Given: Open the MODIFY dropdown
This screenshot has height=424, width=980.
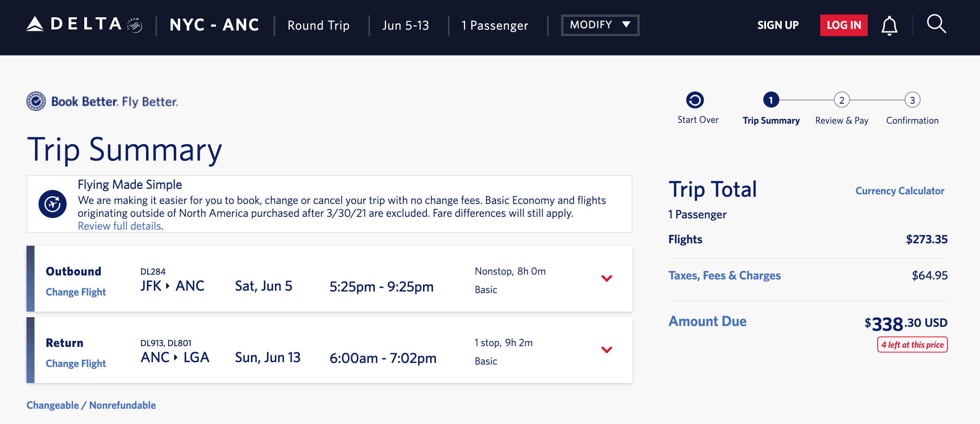Looking at the screenshot, I should [x=600, y=25].
